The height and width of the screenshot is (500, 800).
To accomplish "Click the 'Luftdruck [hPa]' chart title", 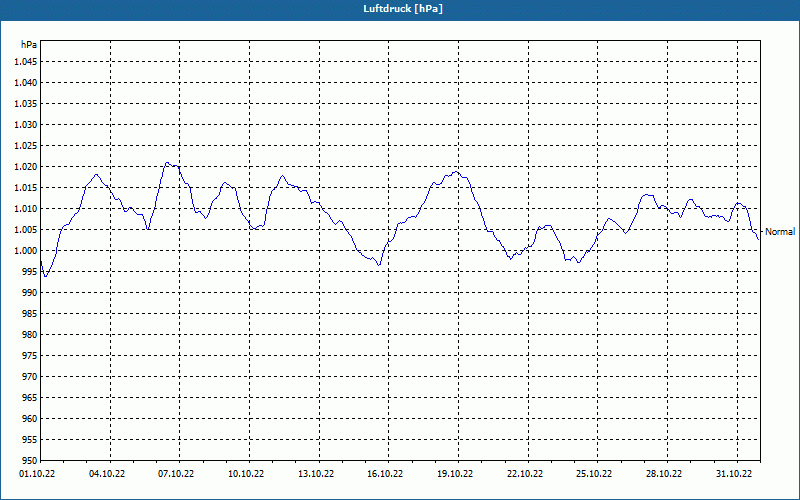I will (x=403, y=9).
